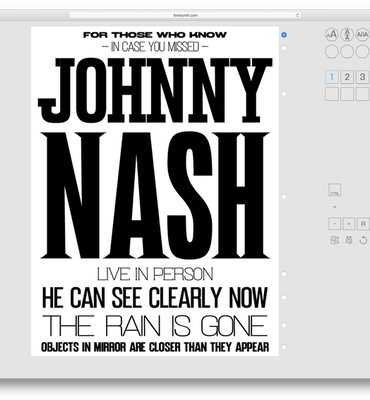Click the browser address bar showing fontsynth.com
Screen dimensions: 370x400
pyautogui.click(x=185, y=15)
